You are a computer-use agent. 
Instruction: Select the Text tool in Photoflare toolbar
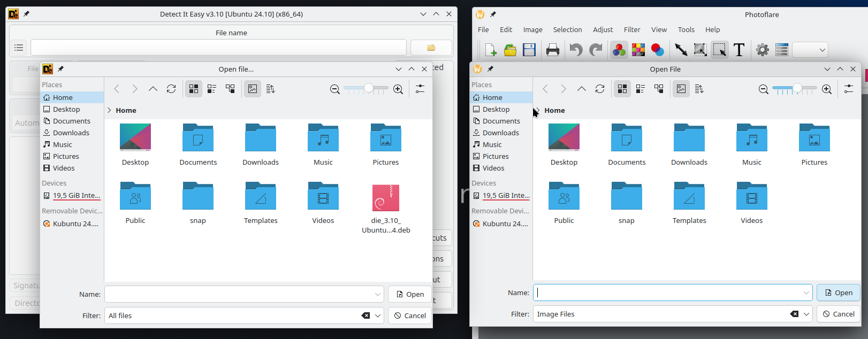click(739, 50)
